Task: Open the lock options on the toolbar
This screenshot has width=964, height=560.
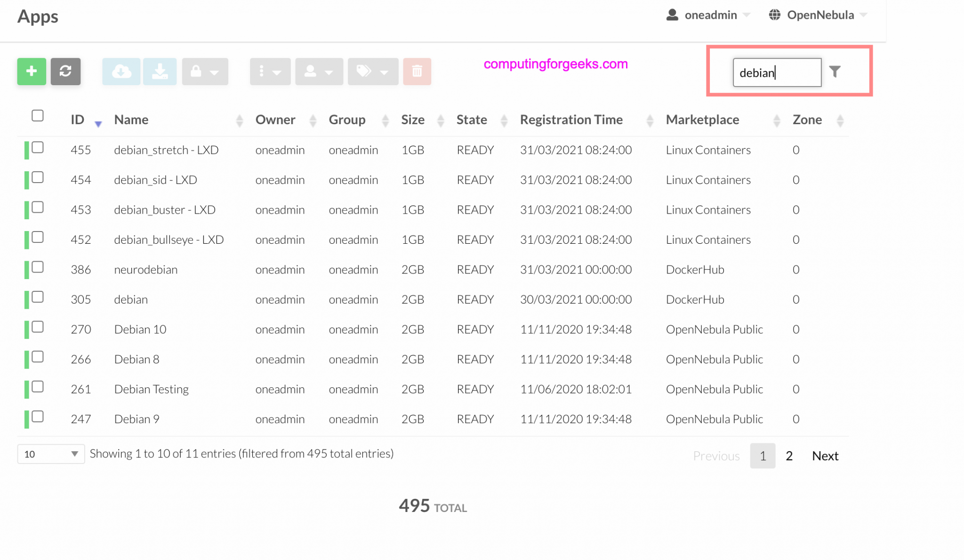Action: click(x=205, y=72)
